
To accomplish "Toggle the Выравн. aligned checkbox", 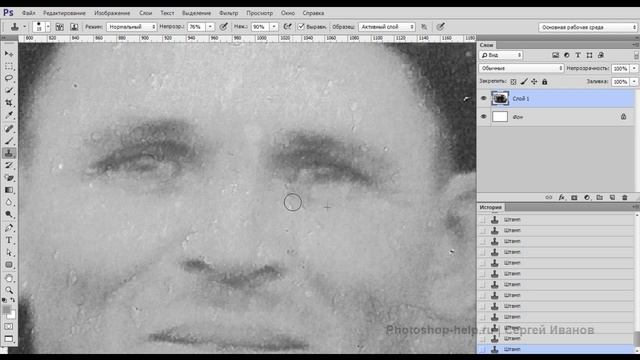I will tap(301, 27).
